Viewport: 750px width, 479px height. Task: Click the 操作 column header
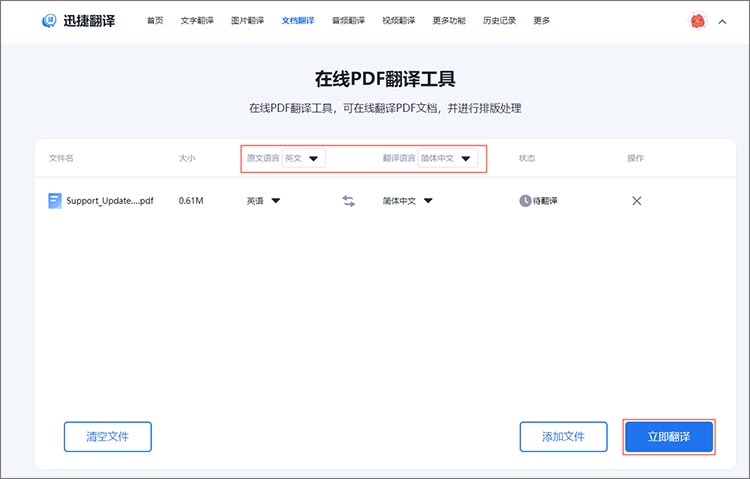coord(636,158)
